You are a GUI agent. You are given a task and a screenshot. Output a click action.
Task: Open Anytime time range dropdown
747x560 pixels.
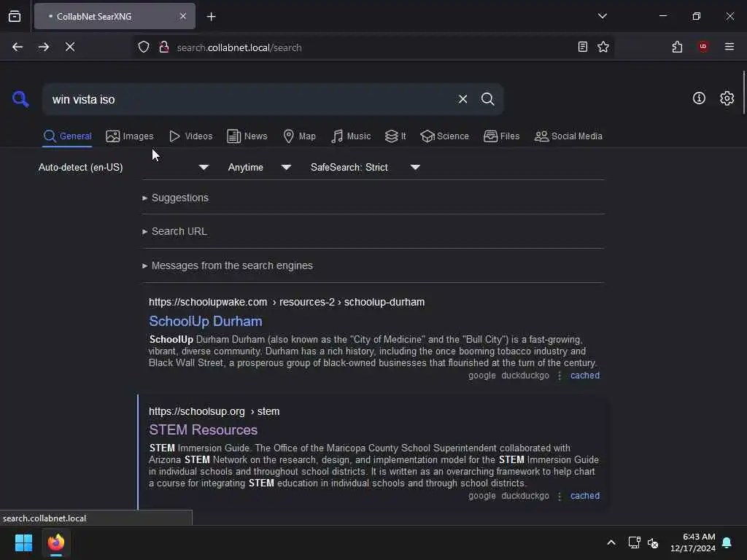[259, 167]
